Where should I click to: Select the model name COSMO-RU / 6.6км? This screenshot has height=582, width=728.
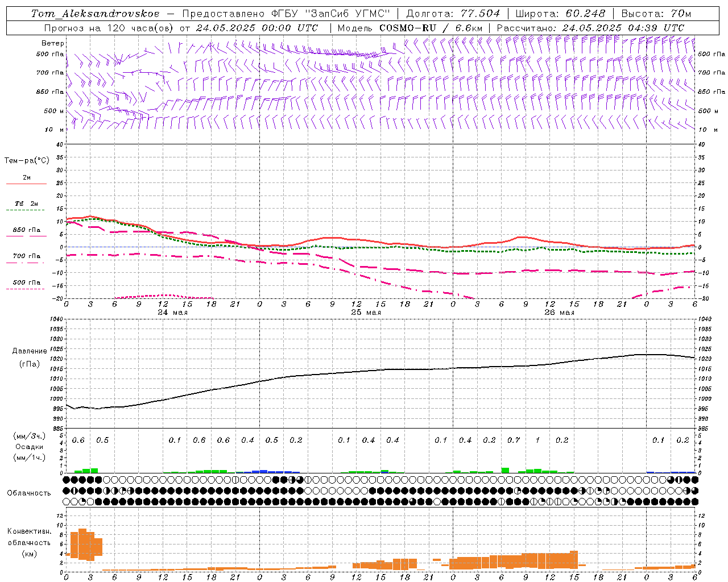[x=431, y=28]
